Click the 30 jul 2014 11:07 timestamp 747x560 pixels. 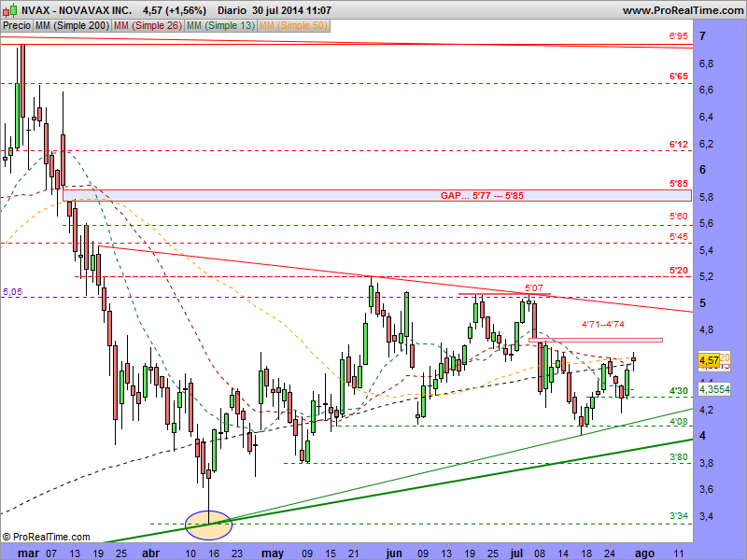(x=291, y=10)
